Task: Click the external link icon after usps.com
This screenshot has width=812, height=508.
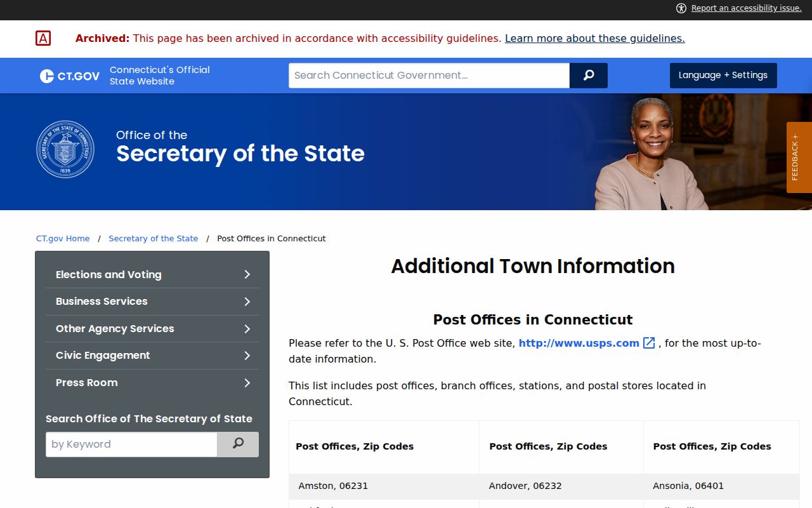Action: [x=649, y=343]
